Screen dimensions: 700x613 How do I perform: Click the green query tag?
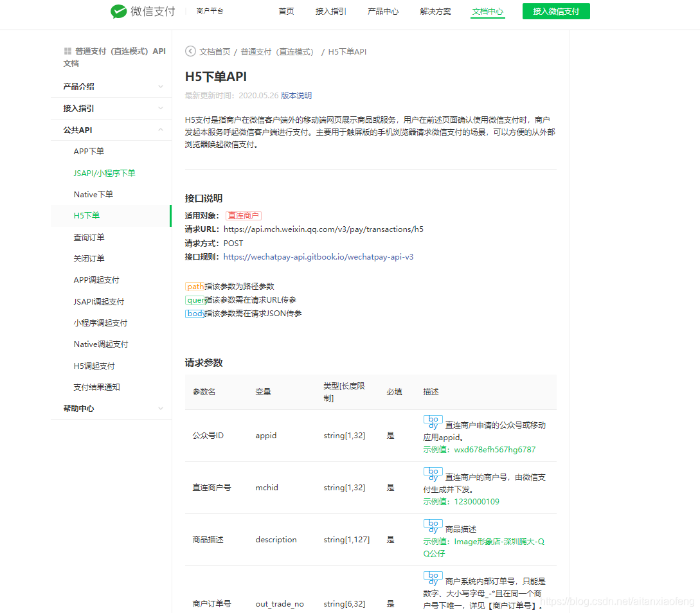(195, 300)
